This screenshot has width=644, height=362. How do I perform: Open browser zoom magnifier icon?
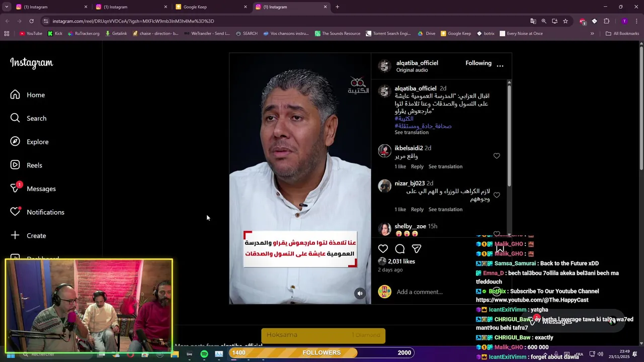[x=544, y=21]
